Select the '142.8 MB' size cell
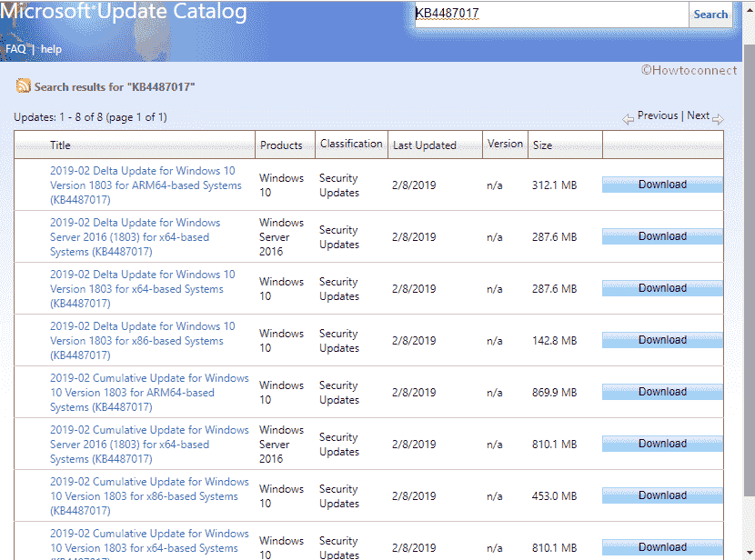Screen dimensions: 755x560 coord(554,341)
